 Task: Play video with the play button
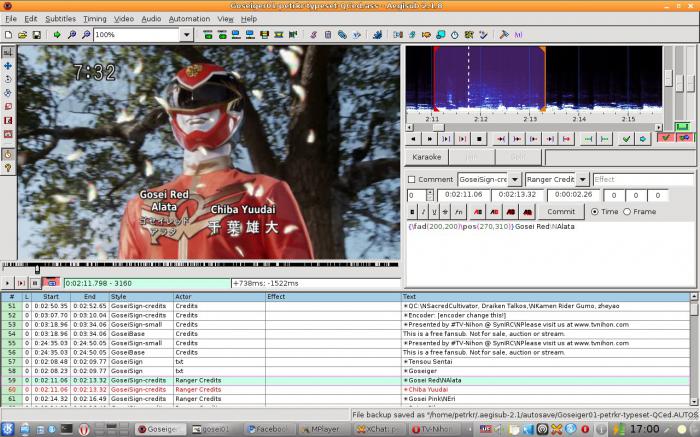[x=7, y=283]
